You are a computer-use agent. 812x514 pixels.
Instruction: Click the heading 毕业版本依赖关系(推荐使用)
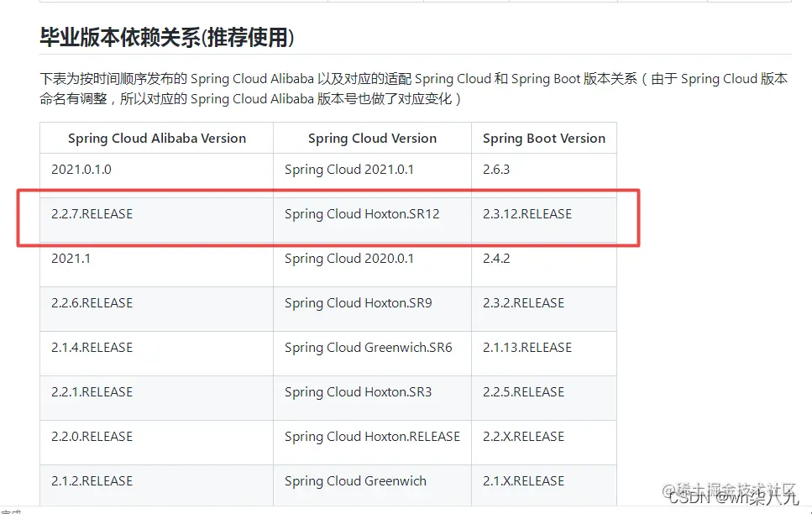167,38
